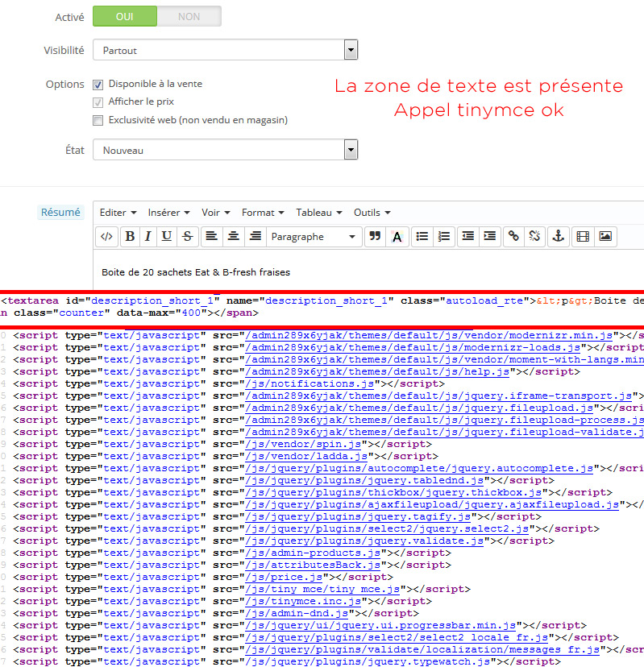
Task: Open the jquery.iframe-transport.js link
Action: (438, 396)
